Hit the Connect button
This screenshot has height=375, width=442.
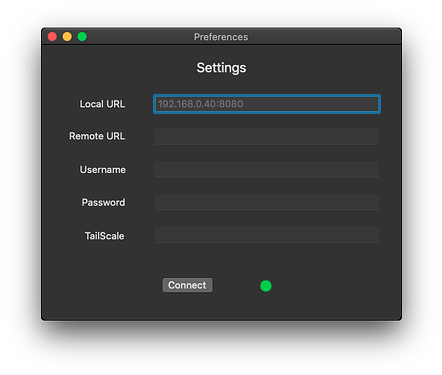pyautogui.click(x=187, y=285)
